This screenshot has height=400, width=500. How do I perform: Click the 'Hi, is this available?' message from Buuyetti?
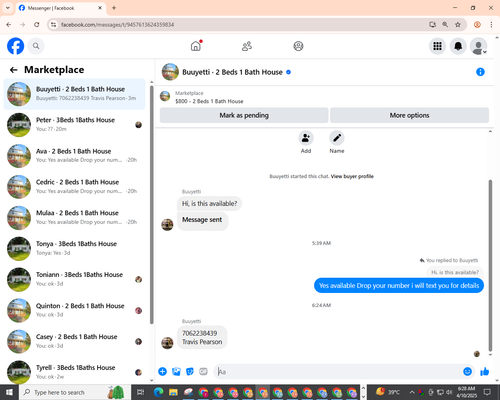pyautogui.click(x=209, y=203)
